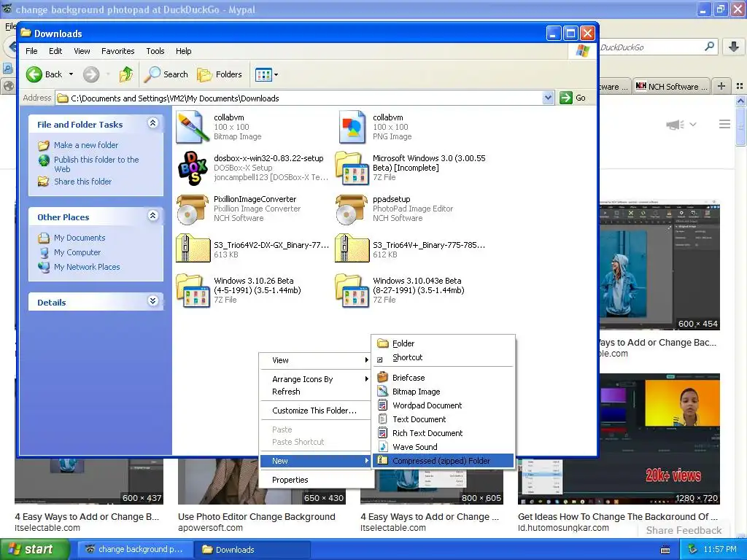The width and height of the screenshot is (747, 560).
Task: Select the Windows 3.10.043e Beta 7Z icon
Action: coord(352,290)
